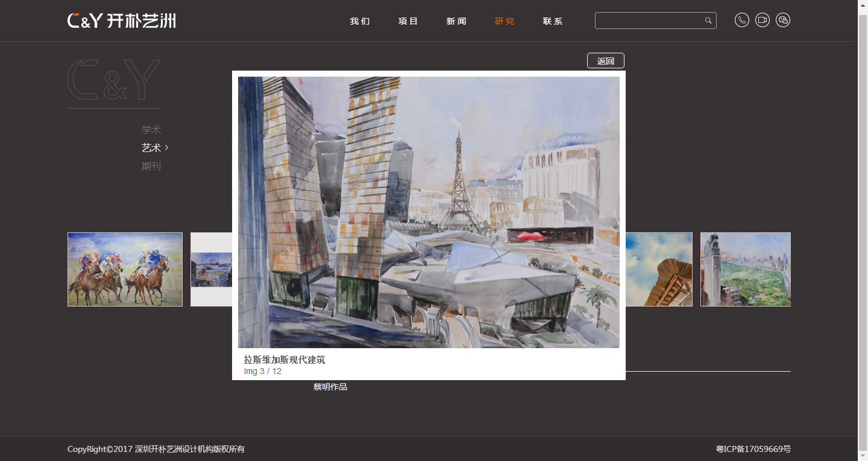Click the 粤ICP备17059669号 footer link
868x461 pixels.
coord(753,449)
